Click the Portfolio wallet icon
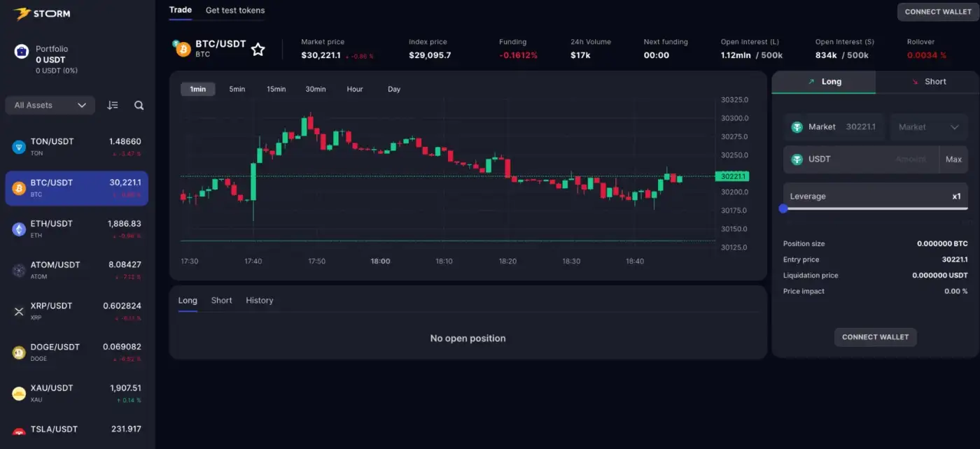 22,52
